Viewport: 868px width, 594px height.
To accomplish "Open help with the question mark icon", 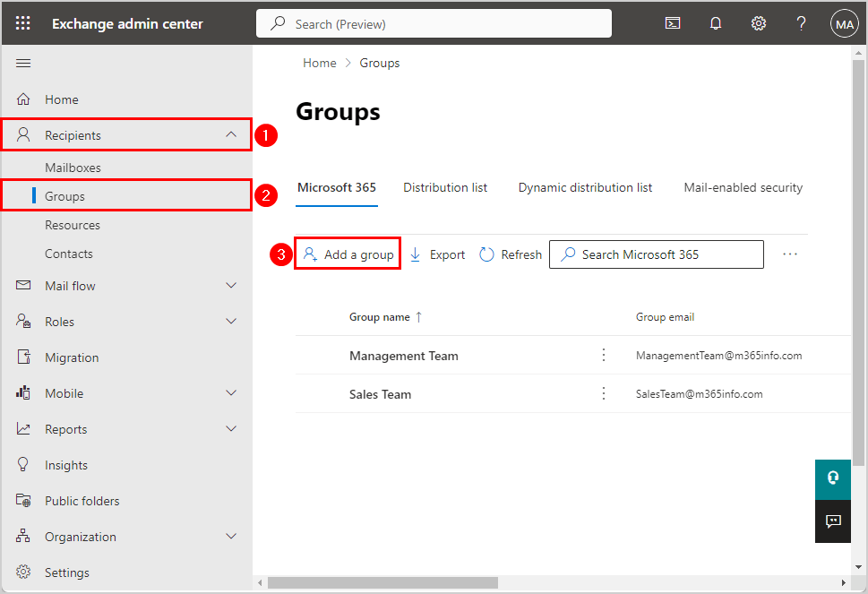I will 801,23.
